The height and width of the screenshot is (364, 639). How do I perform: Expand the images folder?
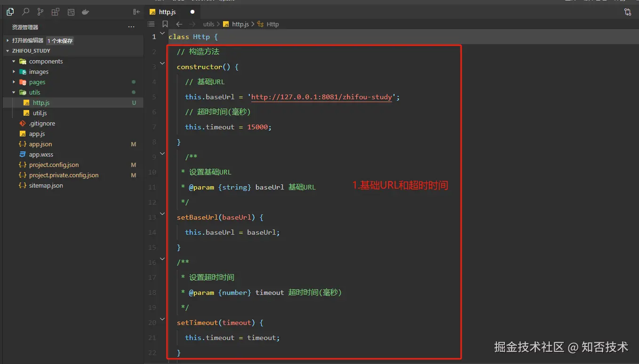[x=39, y=71]
